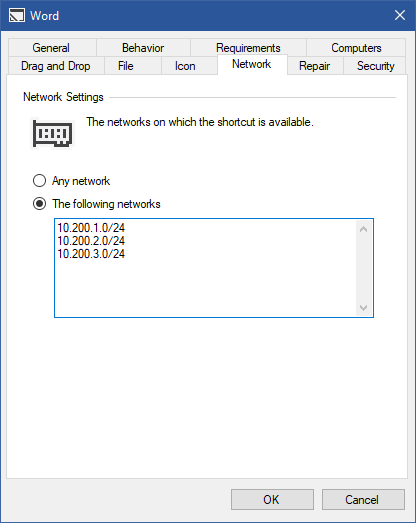416x523 pixels.
Task: Open the Repair tab
Action: pos(315,66)
